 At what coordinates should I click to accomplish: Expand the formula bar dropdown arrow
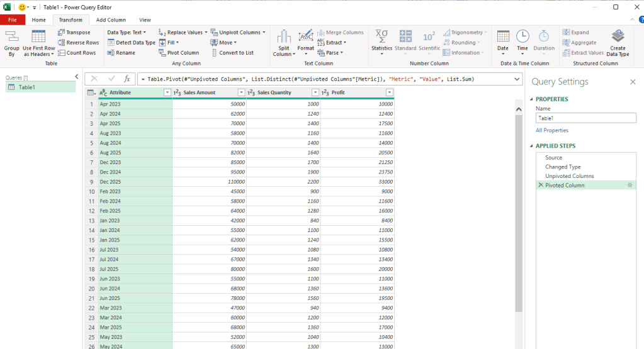pos(517,79)
